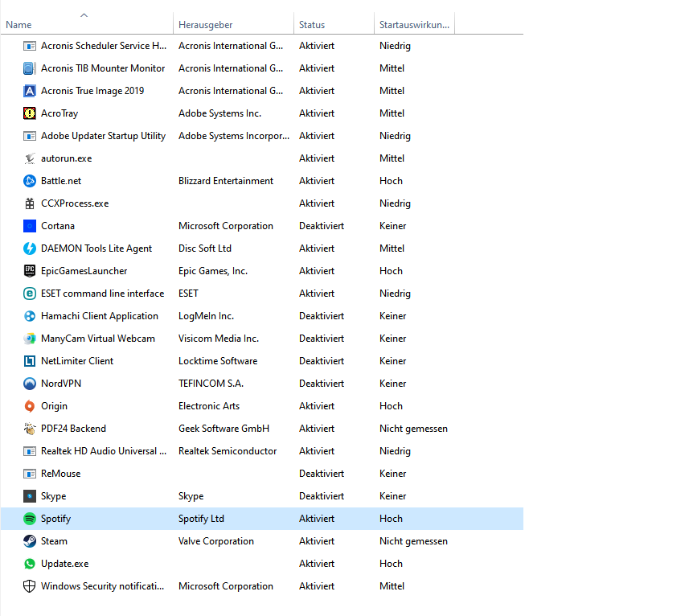Select the Steam icon
The width and height of the screenshot is (689, 616).
30,541
